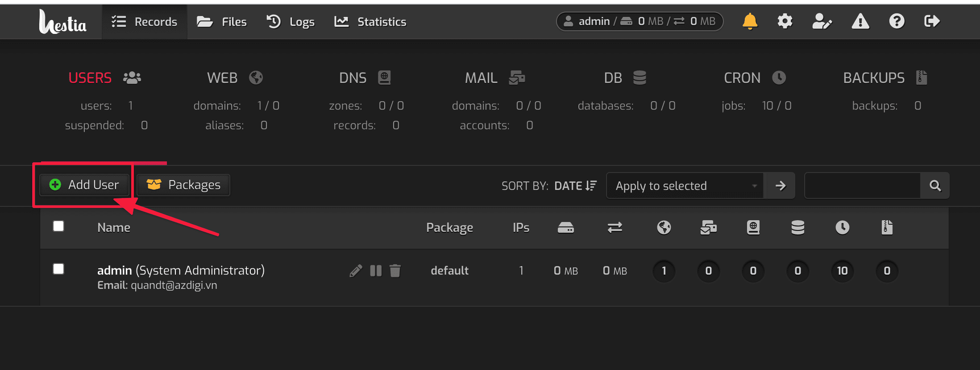
Task: Toggle the select-all checkbox in header
Action: click(x=58, y=226)
